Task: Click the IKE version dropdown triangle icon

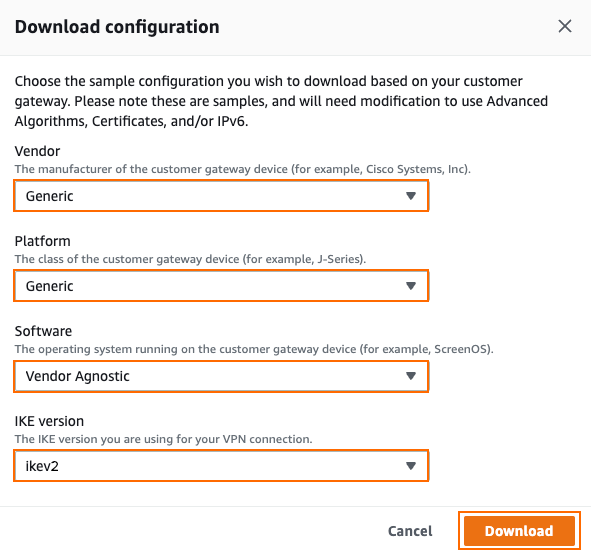Action: coord(411,466)
